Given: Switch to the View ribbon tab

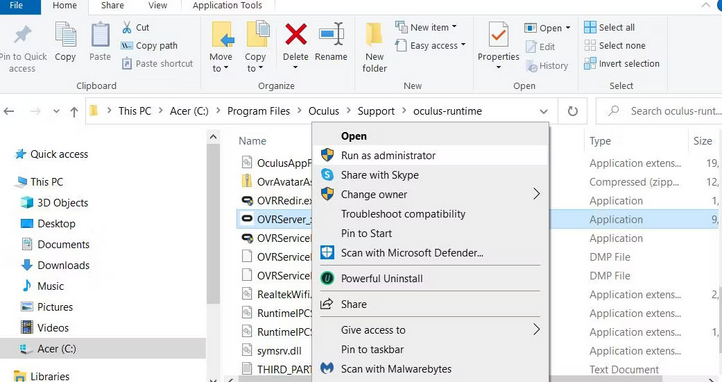Looking at the screenshot, I should click(157, 6).
